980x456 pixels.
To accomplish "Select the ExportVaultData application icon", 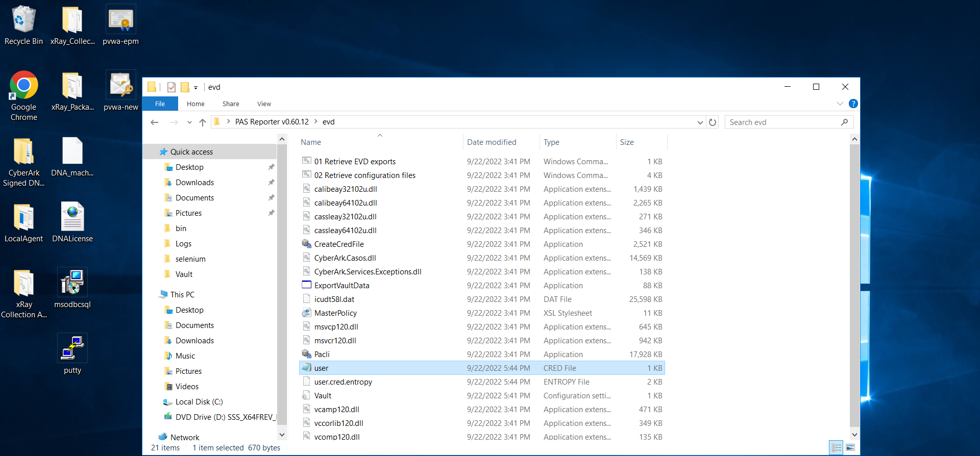I will click(306, 285).
